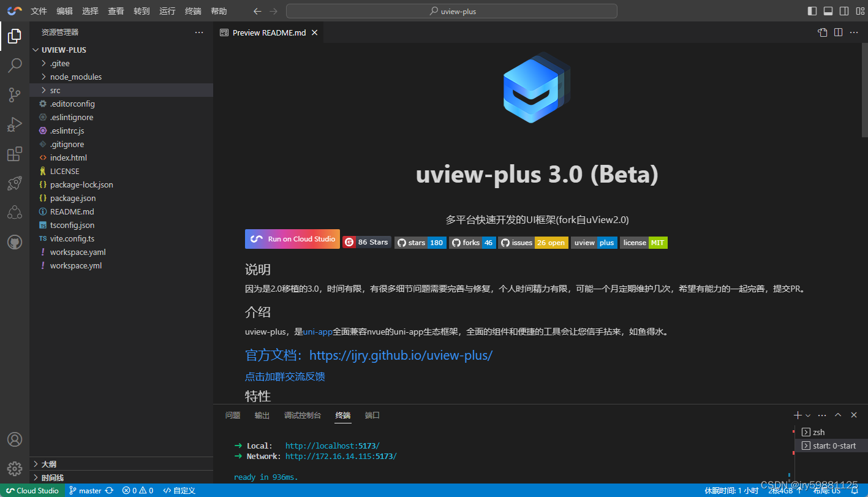
Task: Select the zsh terminal instance
Action: pyautogui.click(x=831, y=432)
